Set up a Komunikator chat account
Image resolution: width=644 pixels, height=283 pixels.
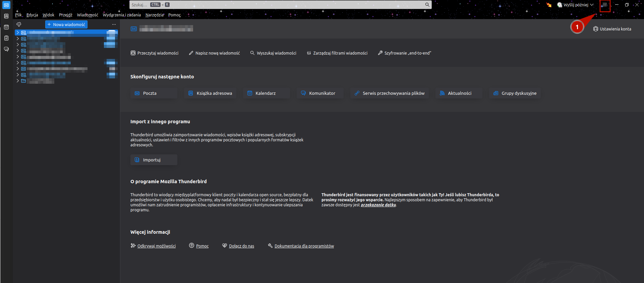pyautogui.click(x=320, y=93)
